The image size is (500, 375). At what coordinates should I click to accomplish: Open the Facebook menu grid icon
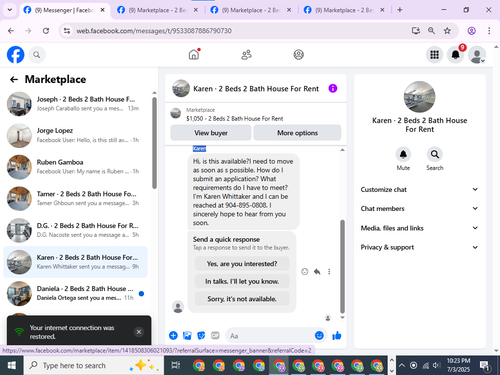434,55
